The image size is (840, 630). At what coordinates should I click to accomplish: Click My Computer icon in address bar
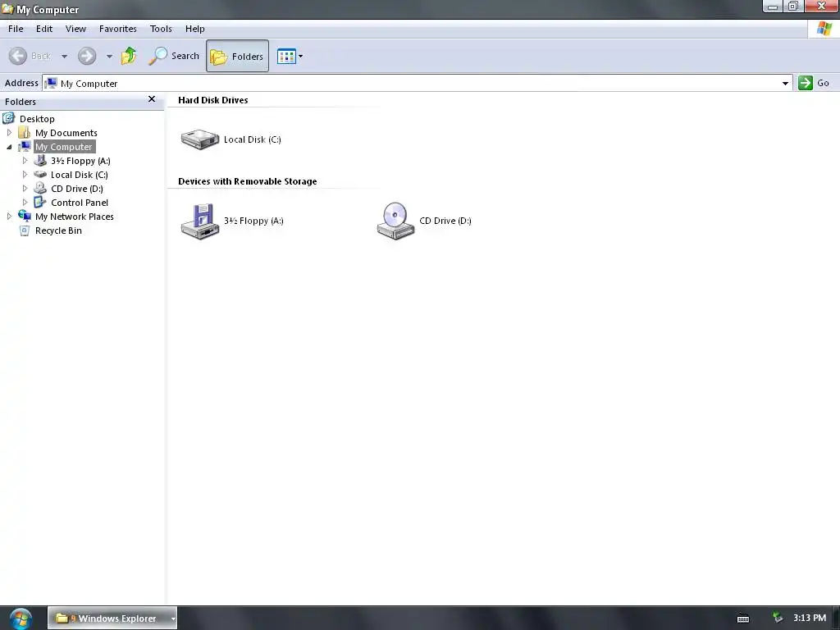point(51,83)
